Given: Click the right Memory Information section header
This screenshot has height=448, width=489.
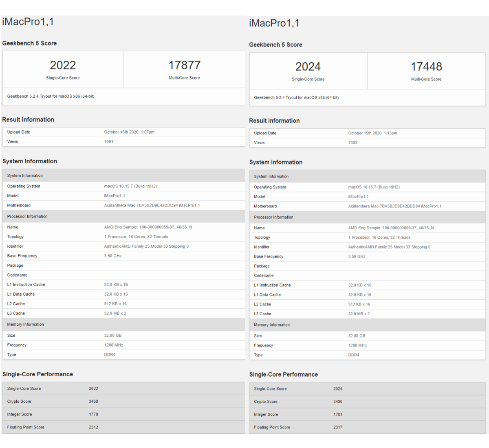Looking at the screenshot, I should pyautogui.click(x=367, y=325).
